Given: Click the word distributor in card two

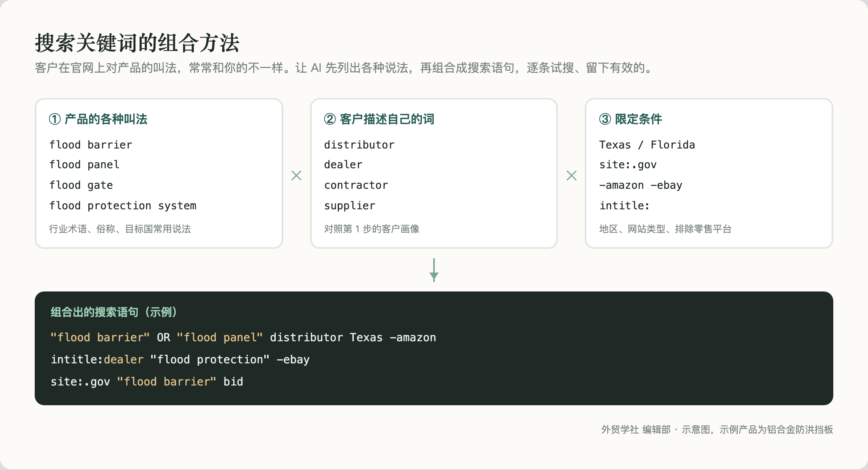Looking at the screenshot, I should [x=359, y=145].
